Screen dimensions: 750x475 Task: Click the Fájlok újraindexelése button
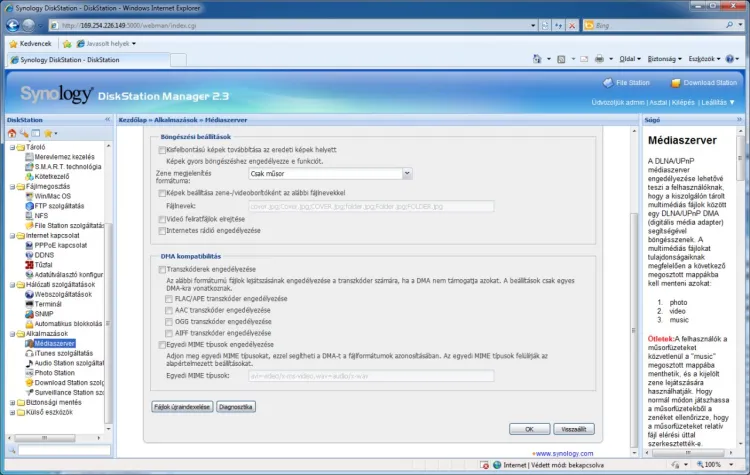[181, 407]
